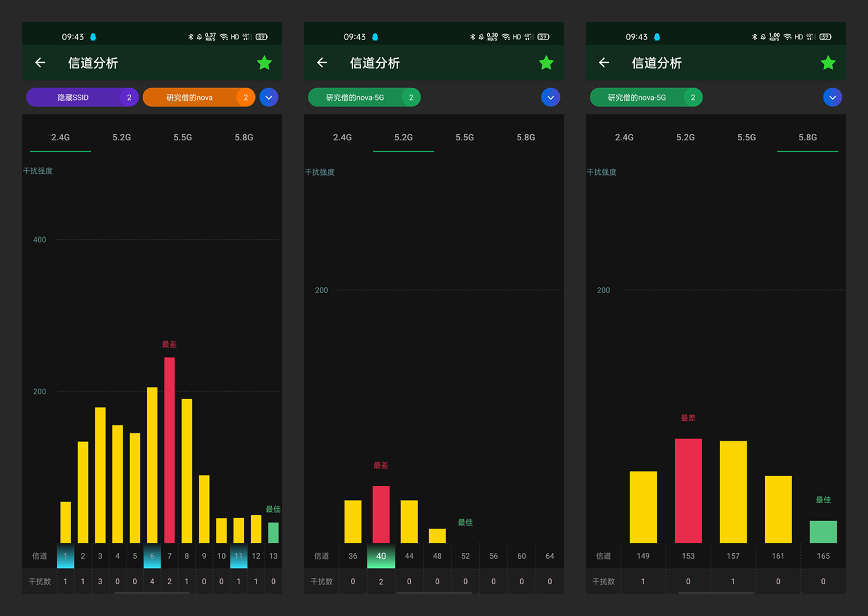The image size is (868, 616).
Task: Switch to the 2.4G tab on the middle screen
Action: point(342,137)
